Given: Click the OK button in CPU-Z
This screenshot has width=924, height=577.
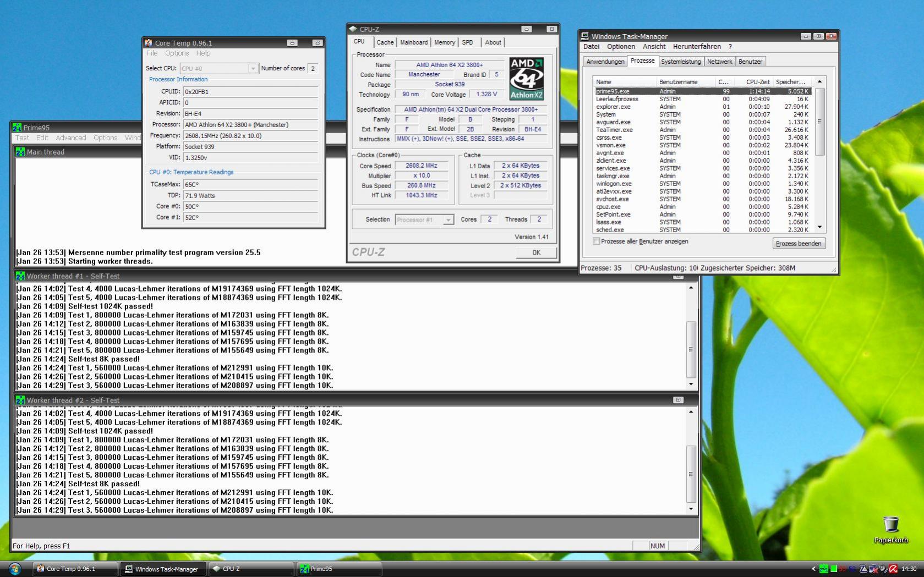Looking at the screenshot, I should 536,252.
